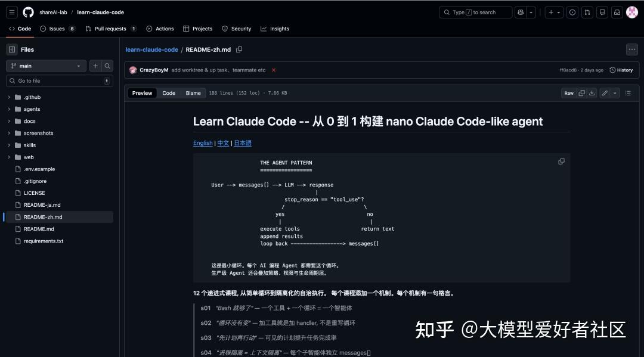Open the user avatar menu
The height and width of the screenshot is (357, 644).
pos(631,13)
